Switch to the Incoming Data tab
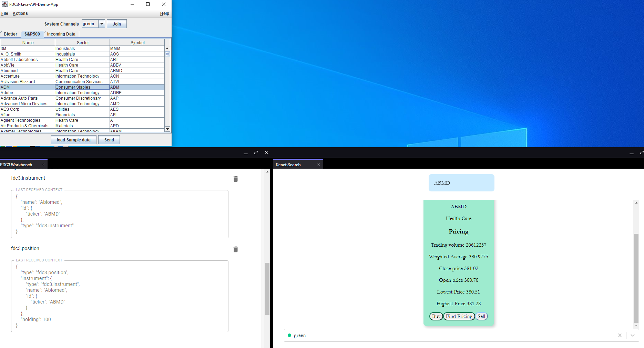 [61, 34]
